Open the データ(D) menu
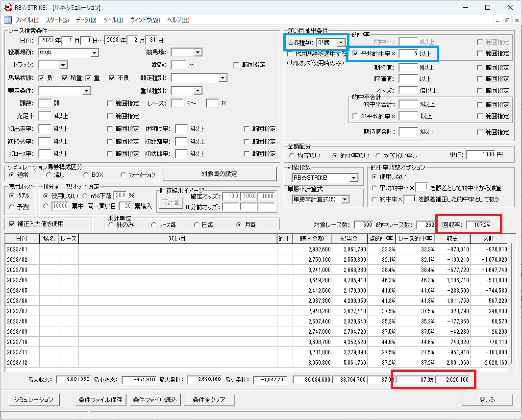The height and width of the screenshot is (420, 522). pos(86,20)
